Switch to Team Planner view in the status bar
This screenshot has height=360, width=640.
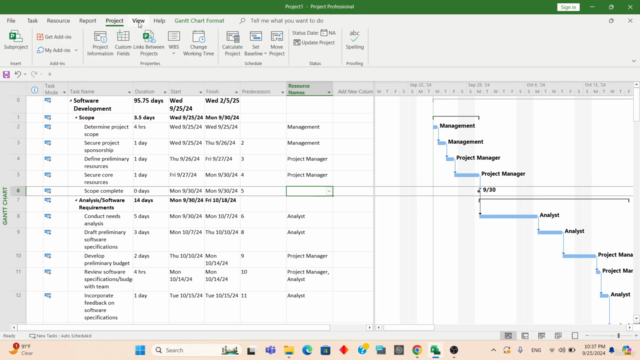click(x=542, y=336)
